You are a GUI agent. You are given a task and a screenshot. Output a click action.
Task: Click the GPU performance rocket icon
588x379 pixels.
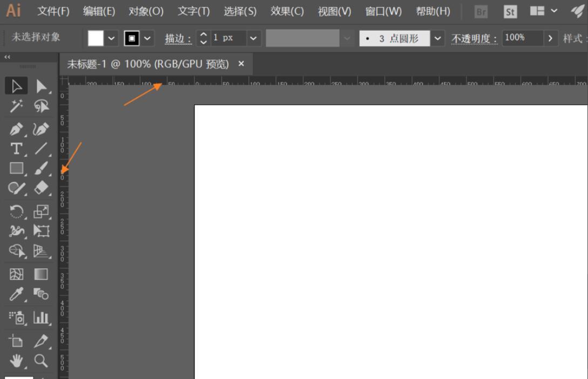coord(578,11)
